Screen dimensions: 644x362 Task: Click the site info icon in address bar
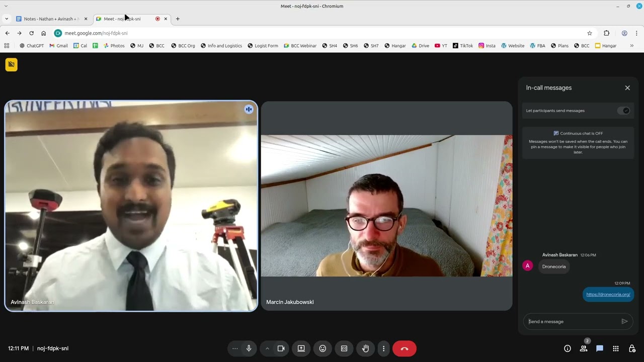pyautogui.click(x=58, y=33)
